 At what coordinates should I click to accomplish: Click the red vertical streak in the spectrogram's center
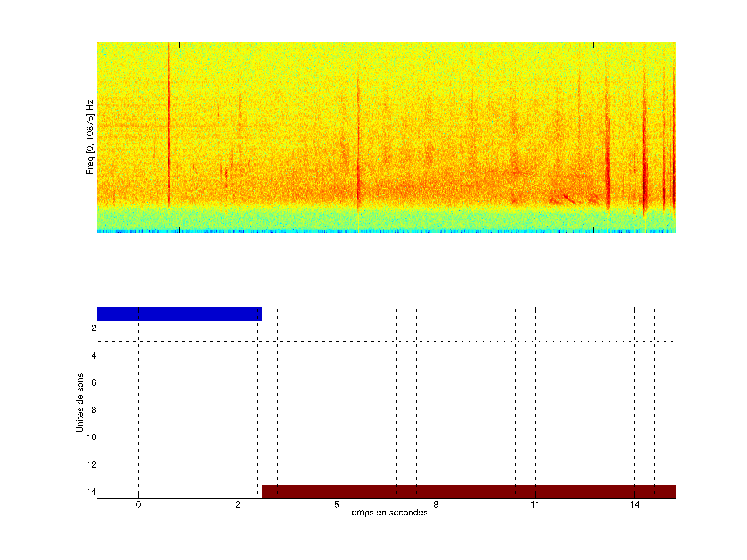click(358, 152)
